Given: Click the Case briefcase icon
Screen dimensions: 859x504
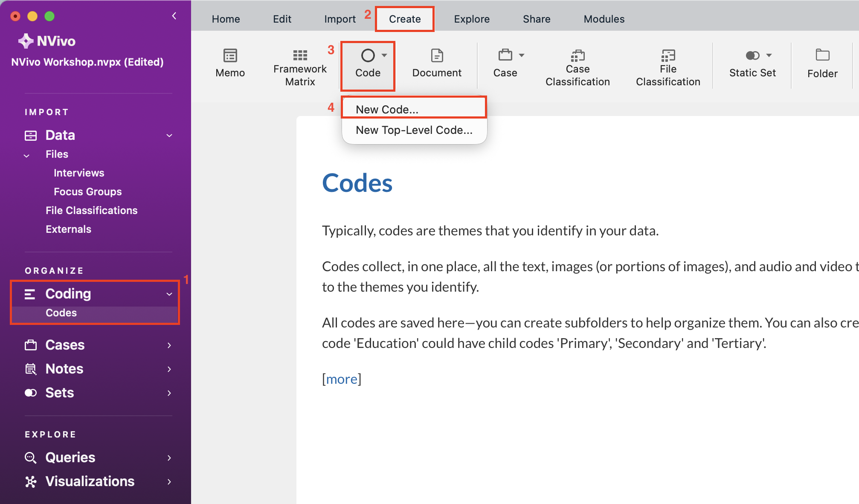Looking at the screenshot, I should click(505, 55).
